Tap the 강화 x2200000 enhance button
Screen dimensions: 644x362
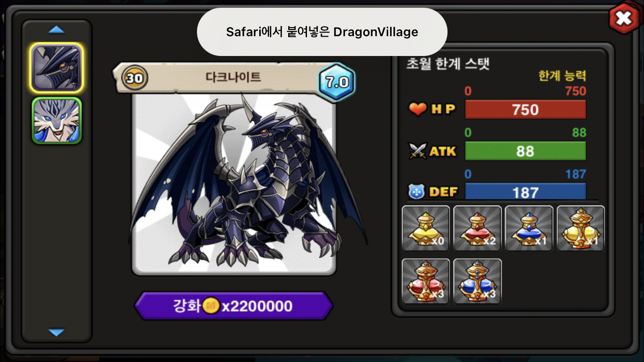[234, 306]
